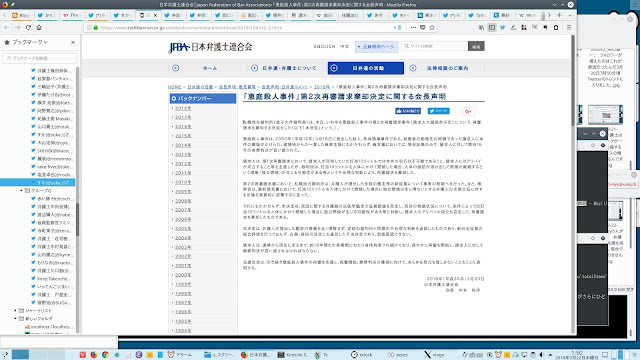Collapse the 新しいフォルダ bookmark folder
The image size is (640, 360).
(x=16, y=319)
